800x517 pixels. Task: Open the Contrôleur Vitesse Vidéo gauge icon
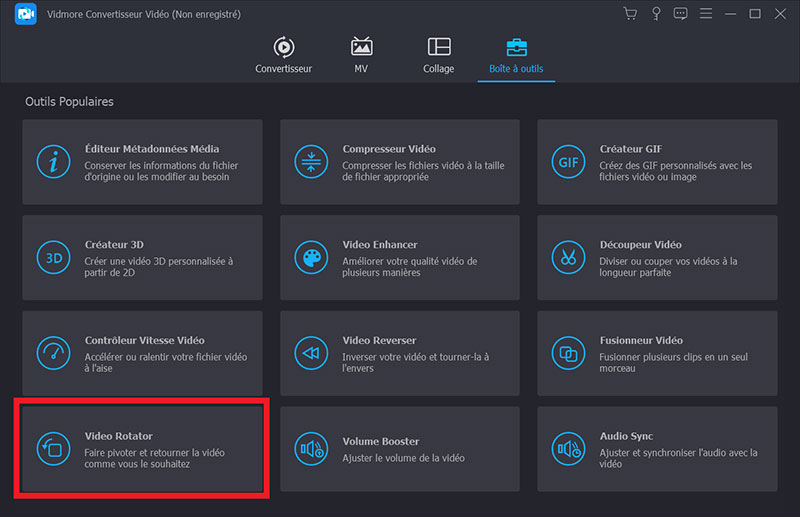coord(53,353)
